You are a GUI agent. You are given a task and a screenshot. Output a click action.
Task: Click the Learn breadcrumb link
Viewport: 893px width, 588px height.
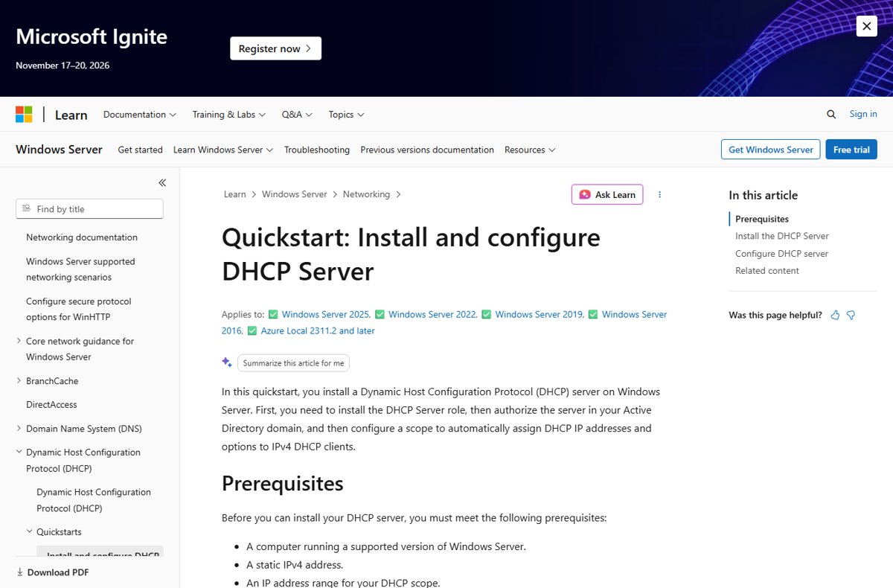[234, 194]
